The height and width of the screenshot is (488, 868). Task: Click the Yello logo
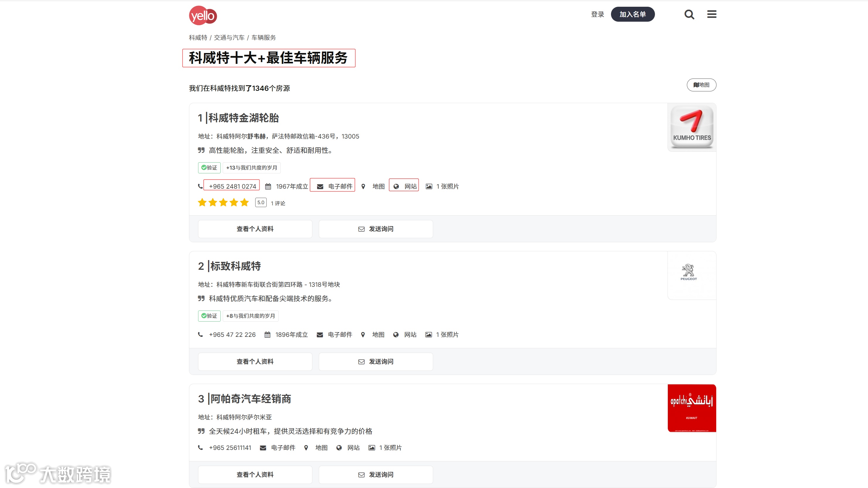coord(203,16)
